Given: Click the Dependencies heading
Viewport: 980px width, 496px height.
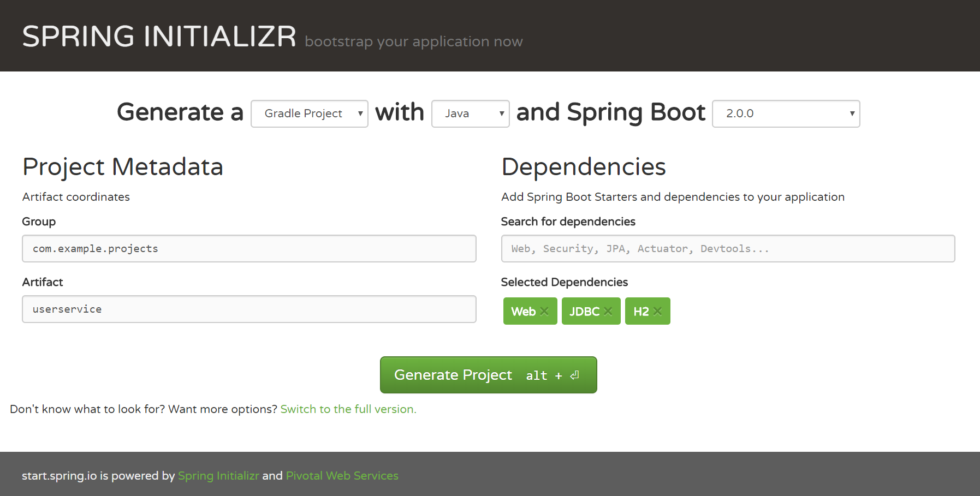Looking at the screenshot, I should pos(584,167).
